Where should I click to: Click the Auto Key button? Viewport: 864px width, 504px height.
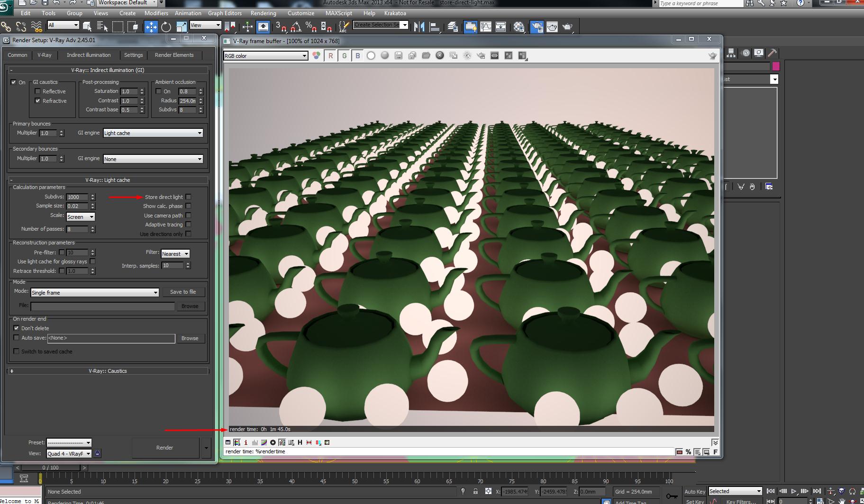[694, 491]
